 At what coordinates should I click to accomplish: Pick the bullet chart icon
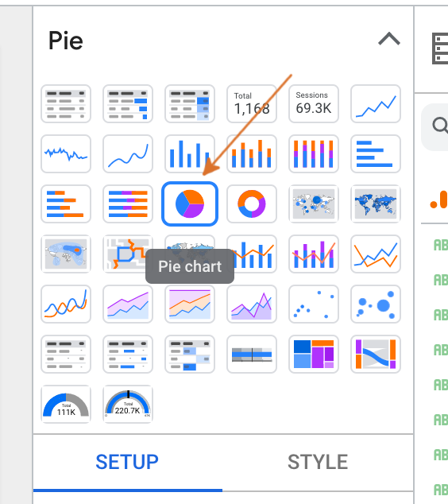[252, 355]
